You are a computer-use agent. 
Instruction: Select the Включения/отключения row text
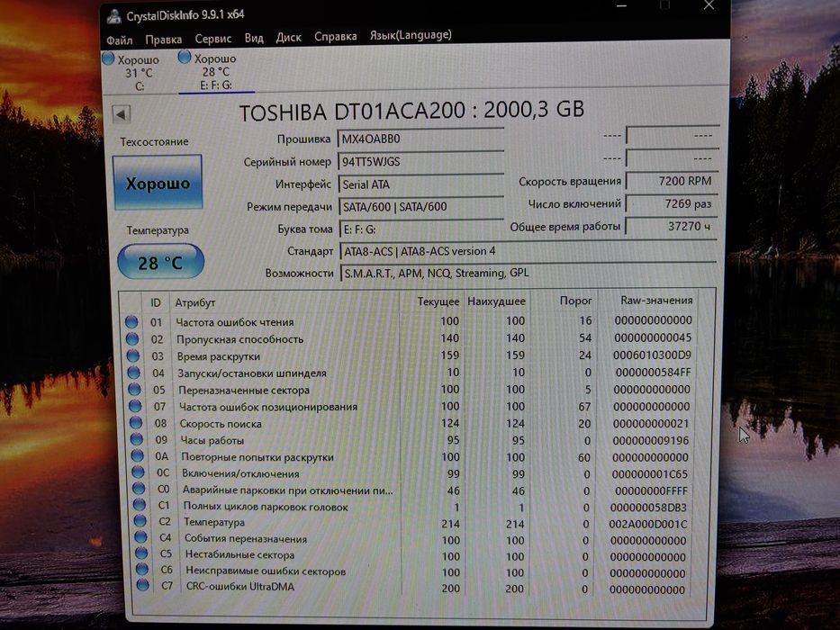click(x=240, y=474)
